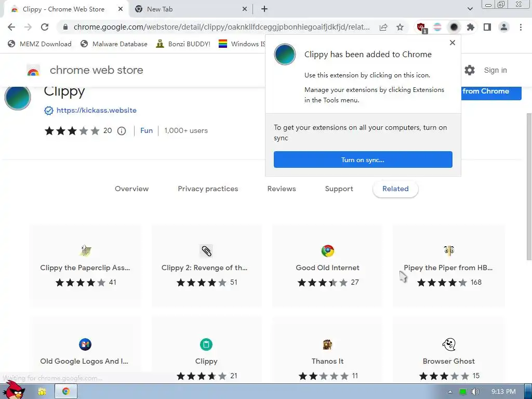Open the Support tab
The width and height of the screenshot is (532, 399).
(339, 189)
